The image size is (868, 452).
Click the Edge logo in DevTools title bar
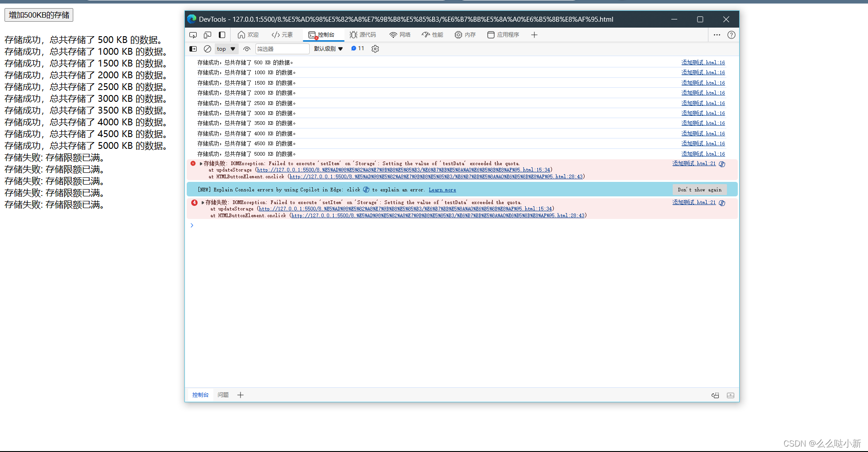click(192, 19)
